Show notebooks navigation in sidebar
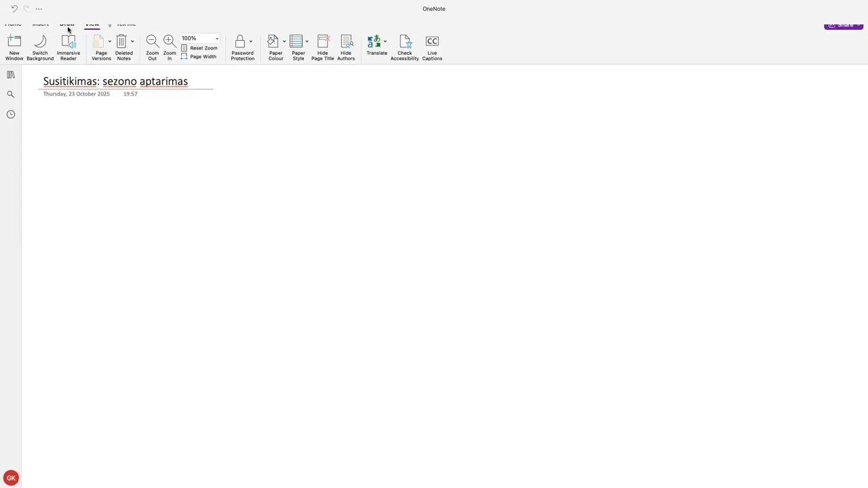Screen dimensions: 868x488 [11, 75]
